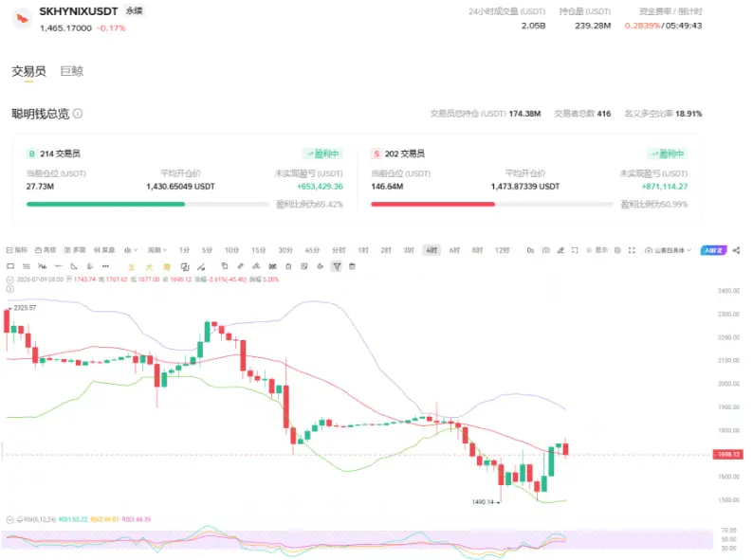Open the 指标 indicators button

(x=17, y=250)
